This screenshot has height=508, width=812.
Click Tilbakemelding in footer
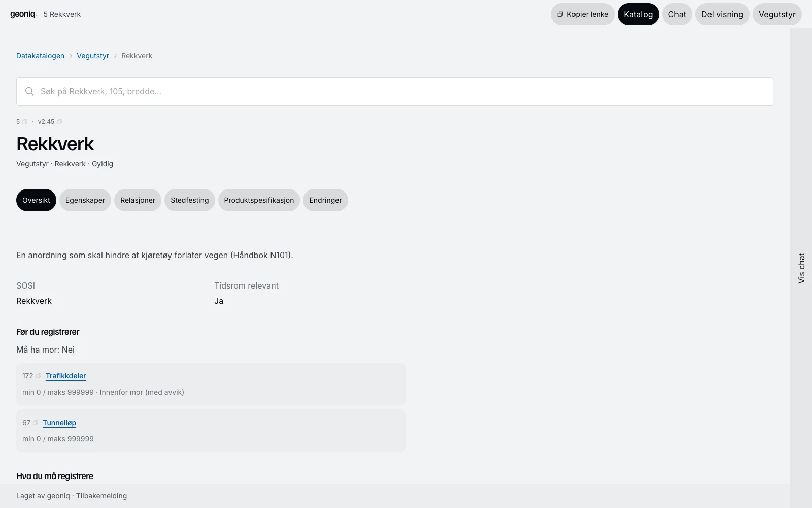pyautogui.click(x=101, y=496)
